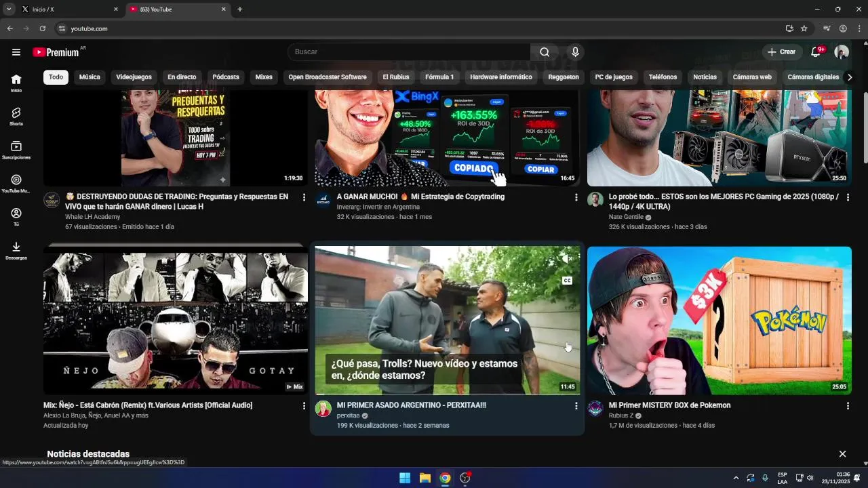
Task: Show hidden system tray icons
Action: (x=736, y=478)
